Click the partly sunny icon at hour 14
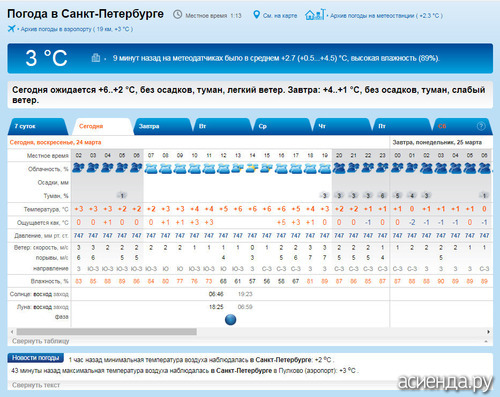The height and width of the screenshot is (397, 500). coord(252,168)
